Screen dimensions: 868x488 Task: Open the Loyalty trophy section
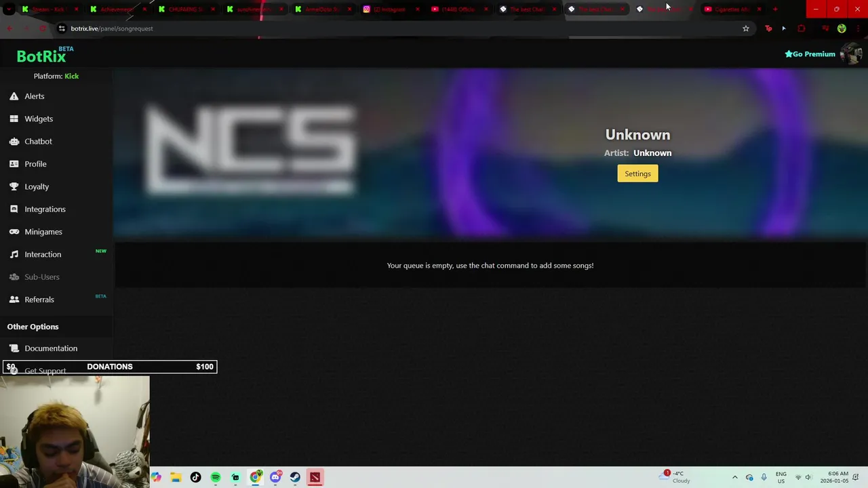point(29,186)
